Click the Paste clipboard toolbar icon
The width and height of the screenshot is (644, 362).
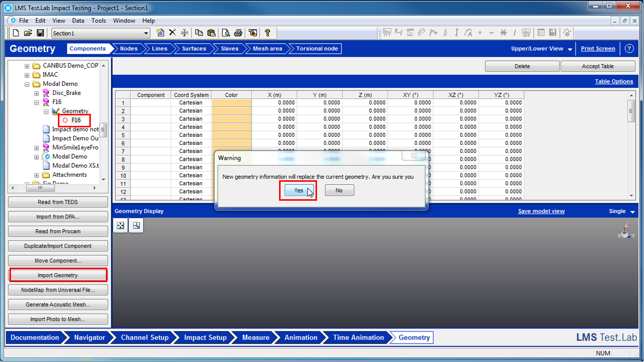(211, 33)
